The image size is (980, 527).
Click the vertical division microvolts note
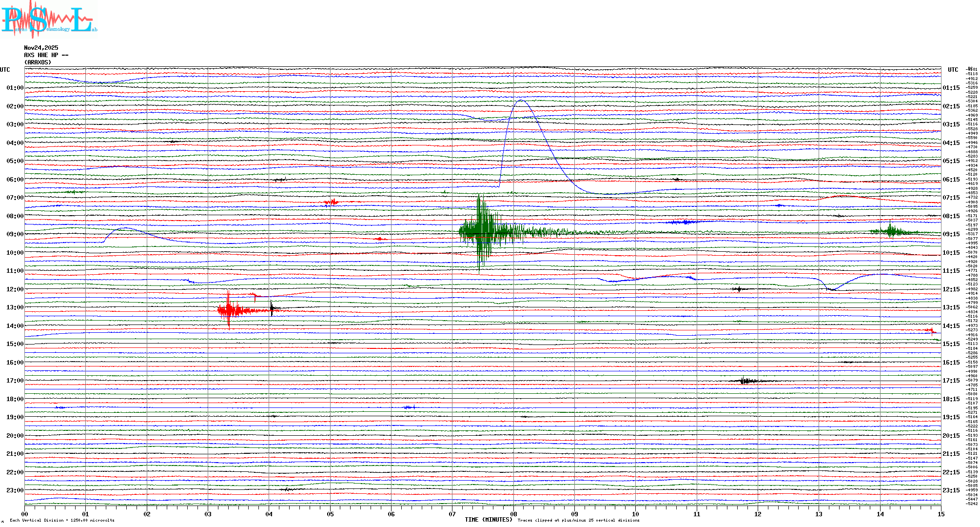[x=62, y=520]
